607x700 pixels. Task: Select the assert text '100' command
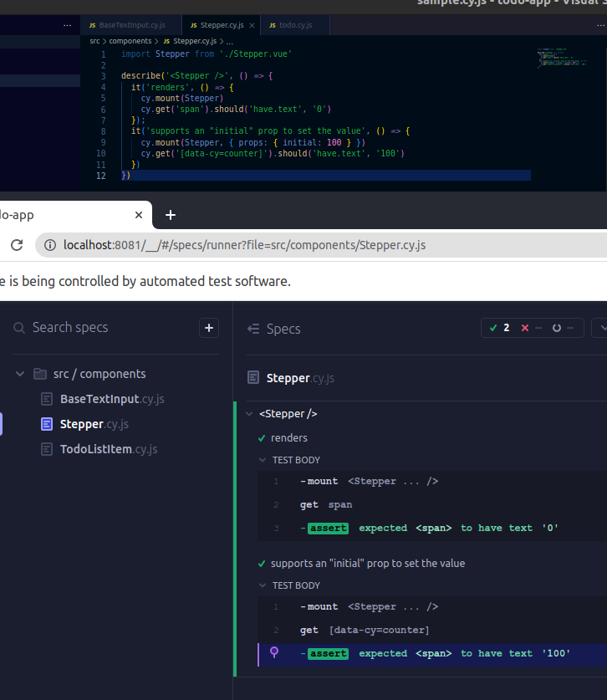tap(432, 653)
